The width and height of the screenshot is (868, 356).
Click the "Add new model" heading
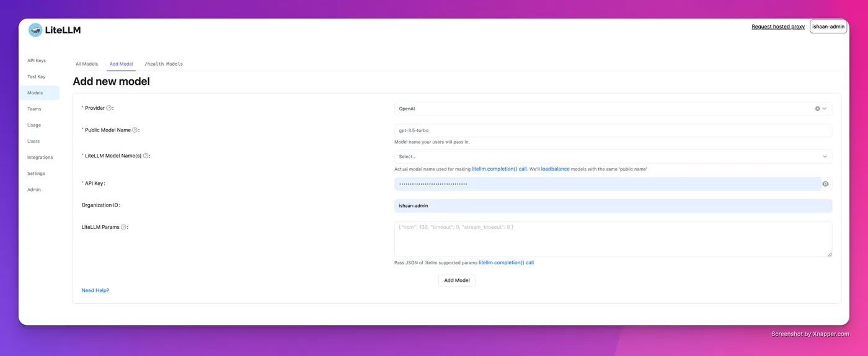coord(112,81)
